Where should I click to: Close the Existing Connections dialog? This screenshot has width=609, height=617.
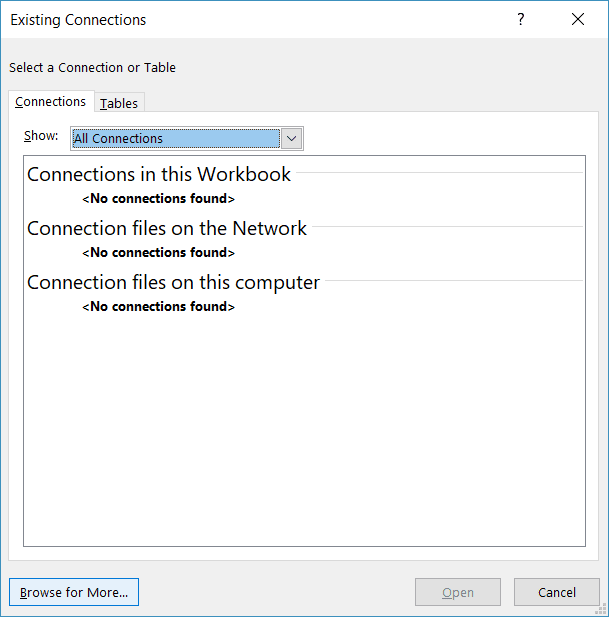pyautogui.click(x=578, y=19)
